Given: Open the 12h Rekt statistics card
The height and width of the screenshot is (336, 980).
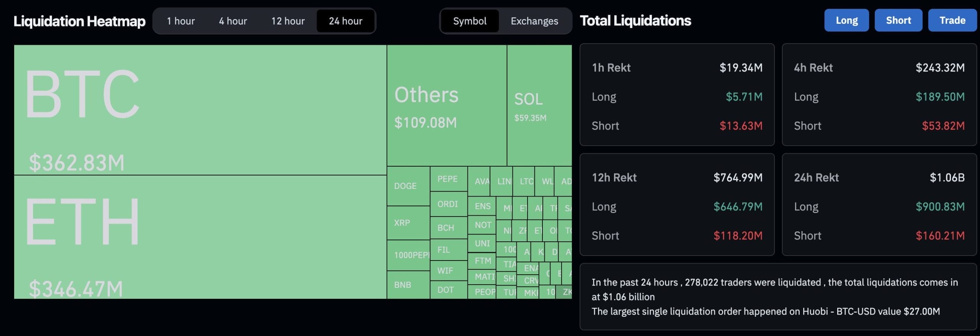Looking at the screenshot, I should [x=677, y=206].
